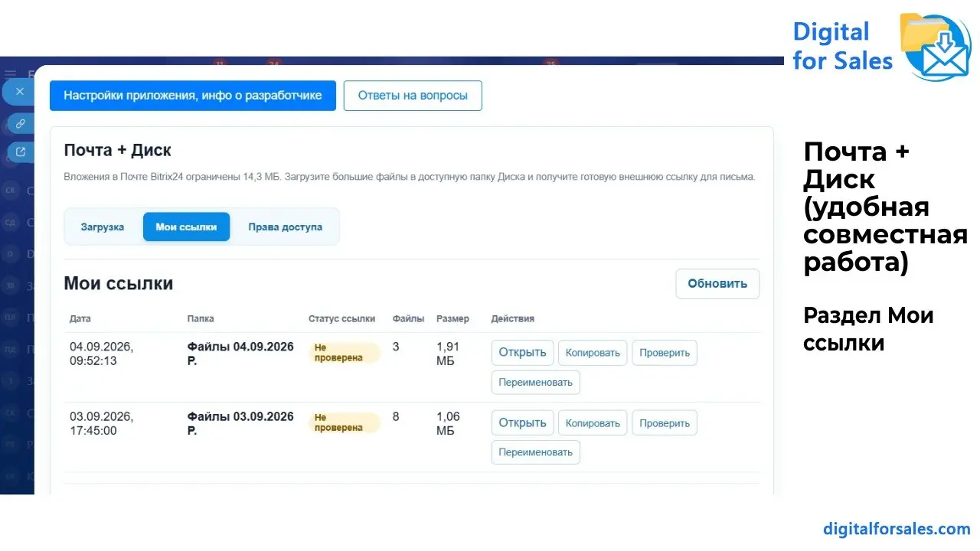Switch to the Загрузка tab
This screenshot has width=980, height=551.
(103, 227)
